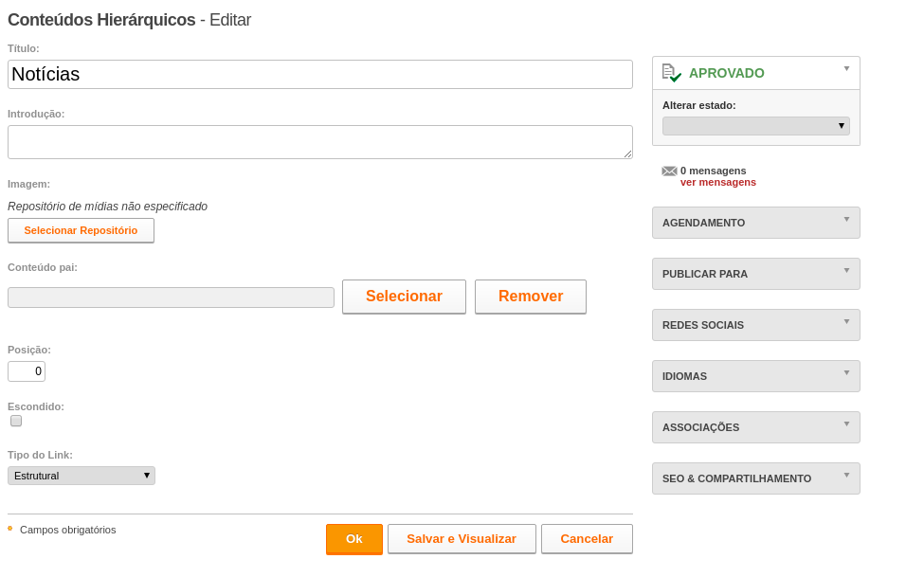Open the Tipo do Link dropdown

pos(82,476)
